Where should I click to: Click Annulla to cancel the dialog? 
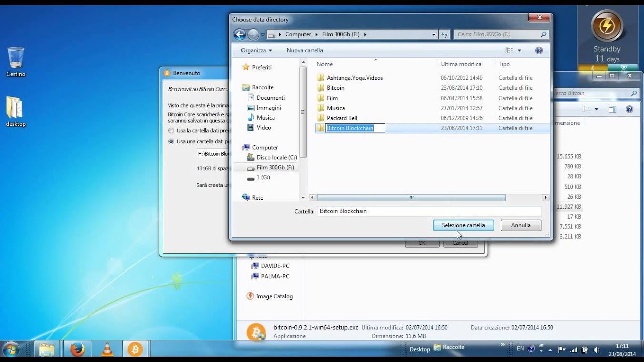coord(521,225)
